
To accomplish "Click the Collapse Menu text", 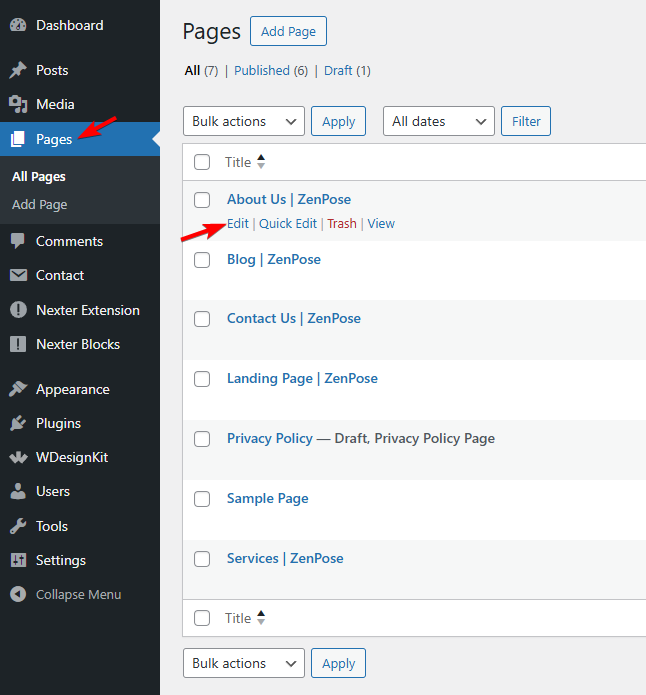I will [78, 594].
